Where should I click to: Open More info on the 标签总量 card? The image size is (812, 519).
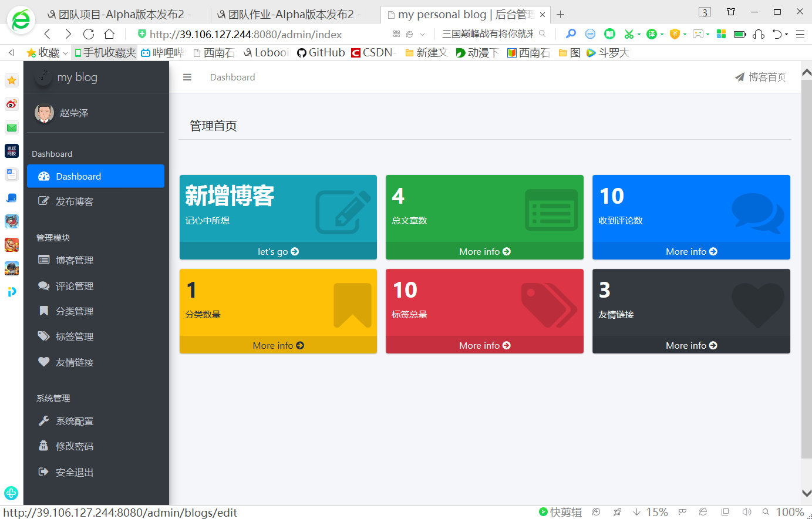pyautogui.click(x=484, y=345)
